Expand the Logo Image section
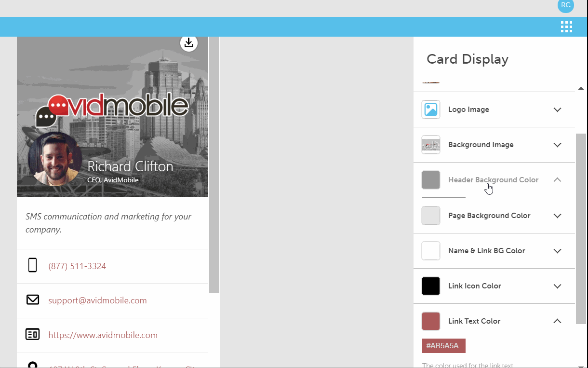This screenshot has height=368, width=588. [557, 109]
